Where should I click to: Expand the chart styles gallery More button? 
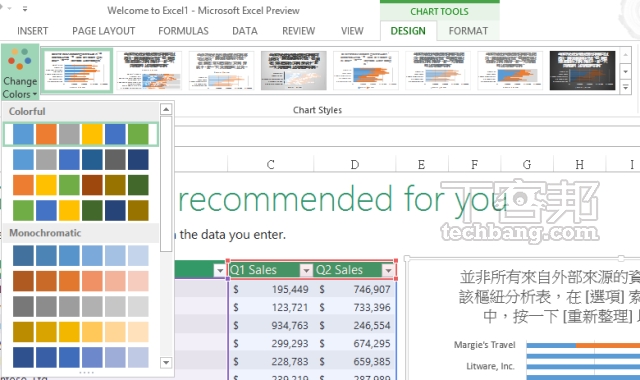[626, 87]
